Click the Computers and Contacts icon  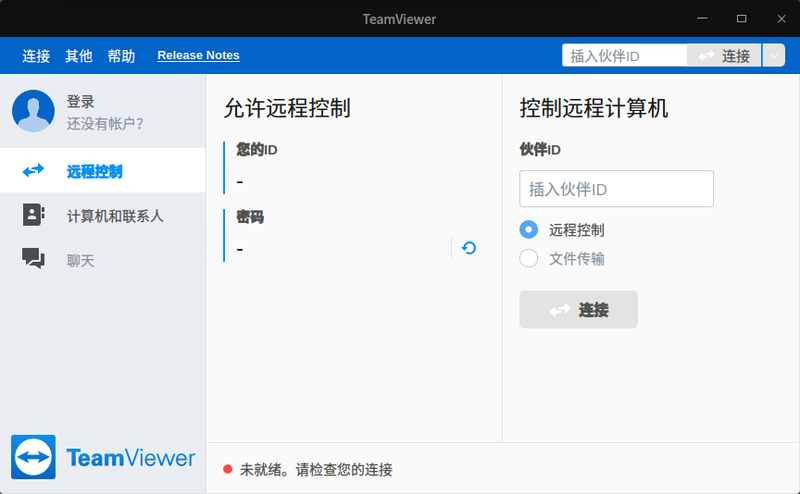point(34,215)
